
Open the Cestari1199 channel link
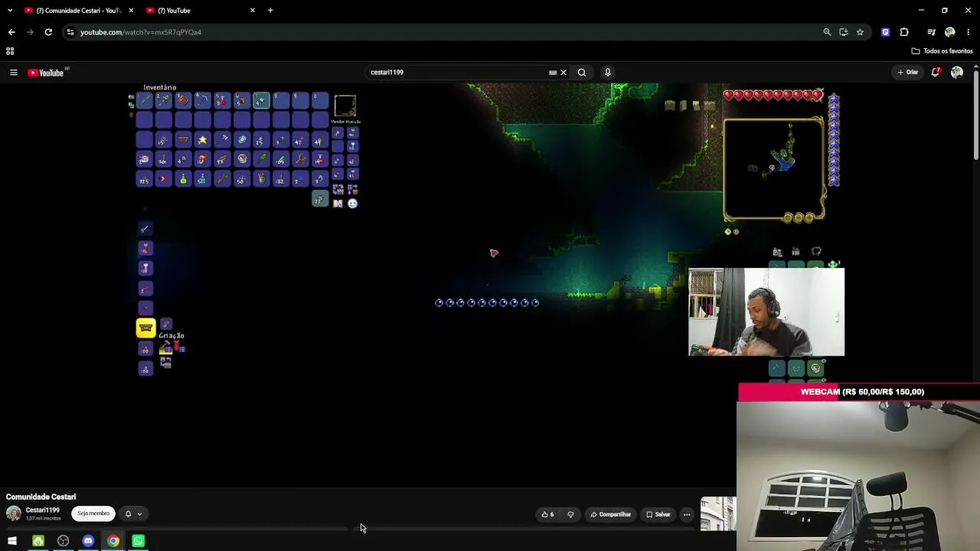pos(42,510)
